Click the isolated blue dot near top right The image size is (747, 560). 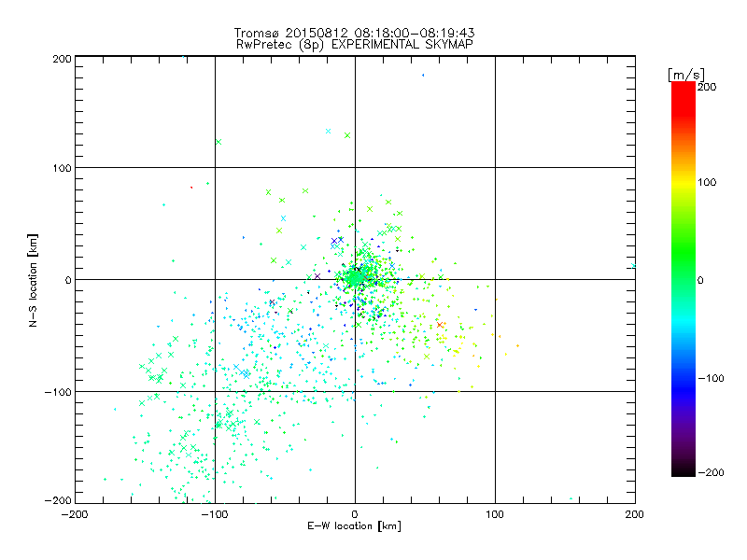[423, 76]
